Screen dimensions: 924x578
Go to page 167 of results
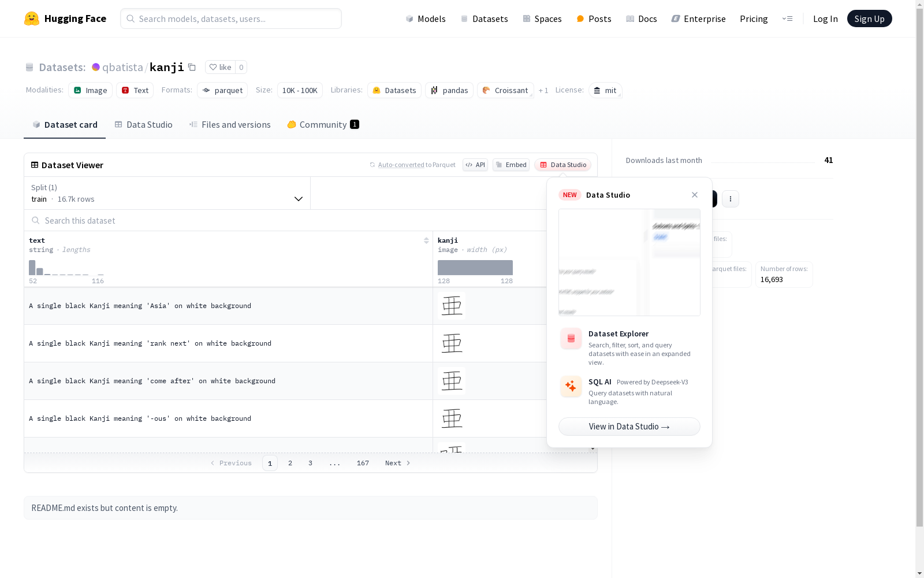363,463
